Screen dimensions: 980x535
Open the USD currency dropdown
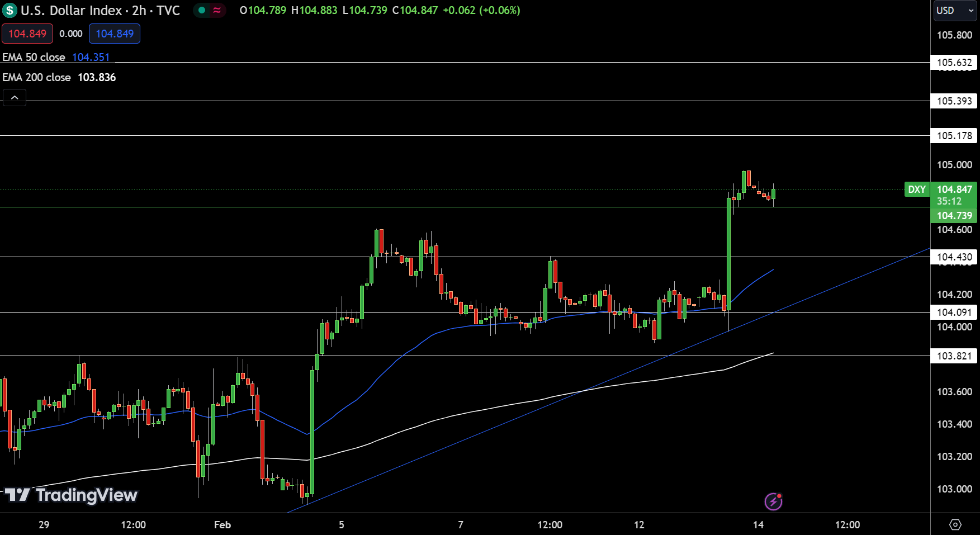click(x=955, y=10)
